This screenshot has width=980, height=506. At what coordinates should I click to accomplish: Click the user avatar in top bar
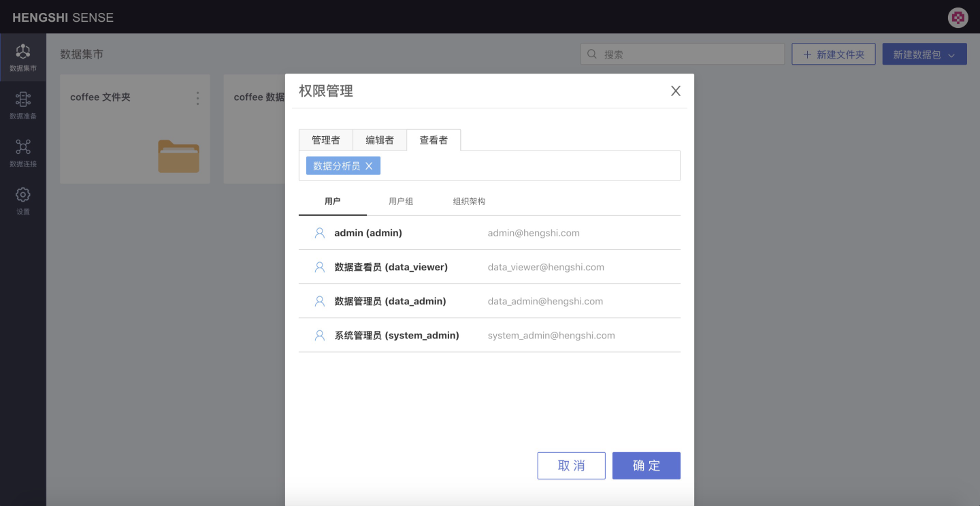point(958,18)
